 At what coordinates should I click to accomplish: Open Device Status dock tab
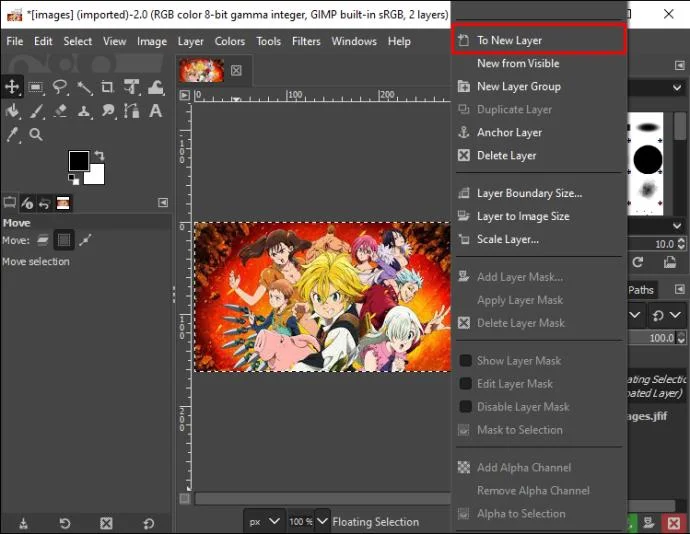(27, 203)
